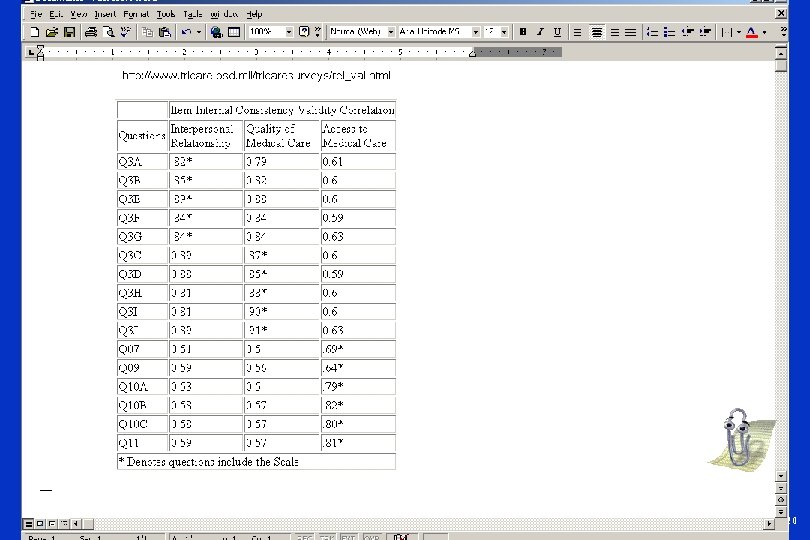810x540 pixels.
Task: Open the Help menu
Action: 254,14
